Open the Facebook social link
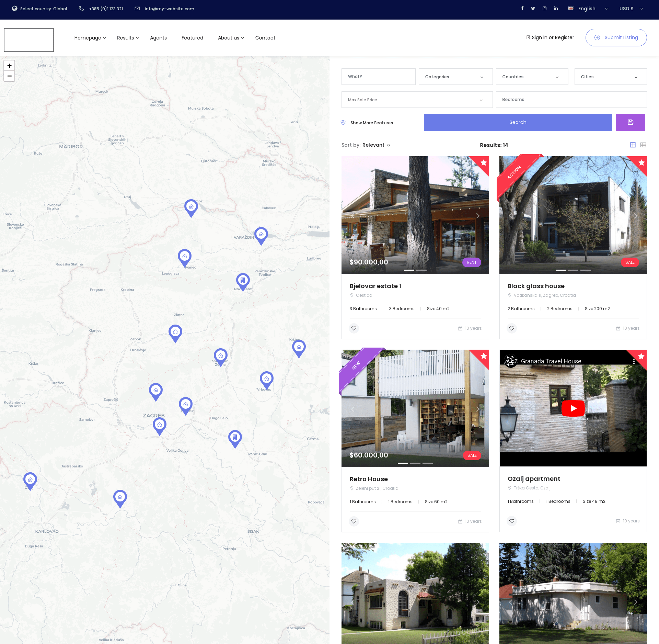 click(522, 9)
